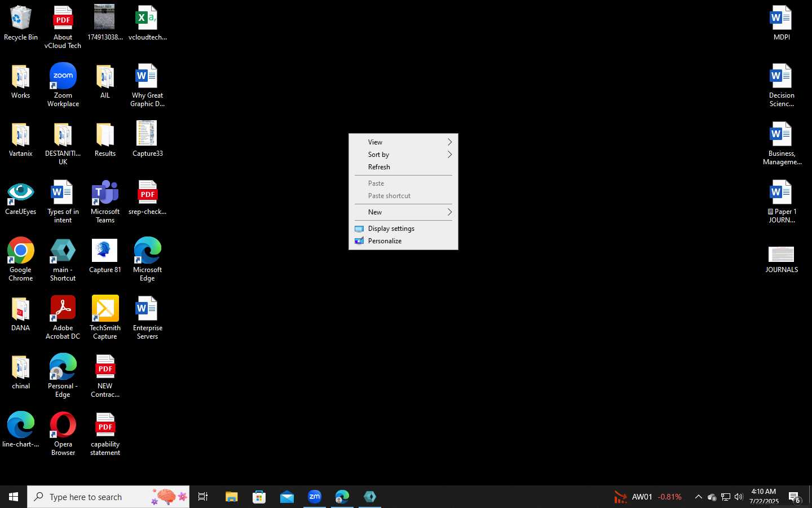Viewport: 812px width, 508px height.
Task: Open Task View from the taskbar
Action: pos(203,497)
